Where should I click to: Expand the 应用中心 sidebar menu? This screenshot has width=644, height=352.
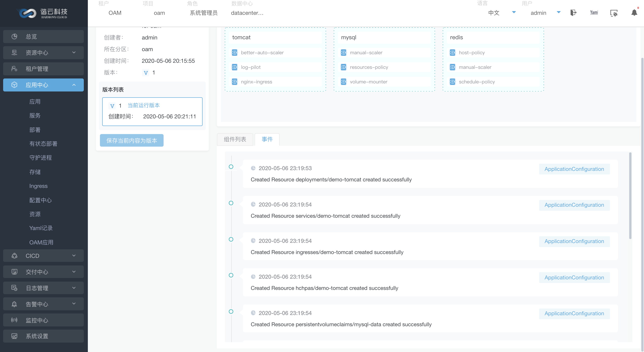(x=43, y=85)
